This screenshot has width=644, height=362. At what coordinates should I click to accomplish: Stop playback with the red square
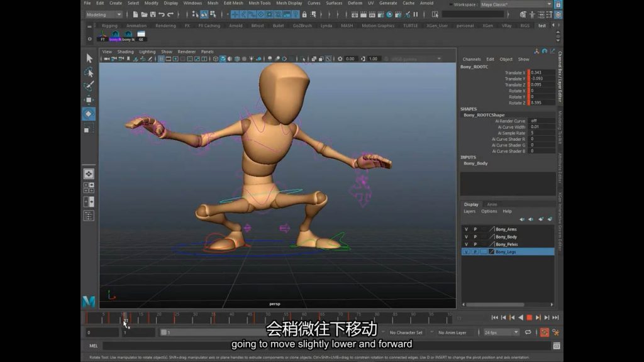point(530,317)
